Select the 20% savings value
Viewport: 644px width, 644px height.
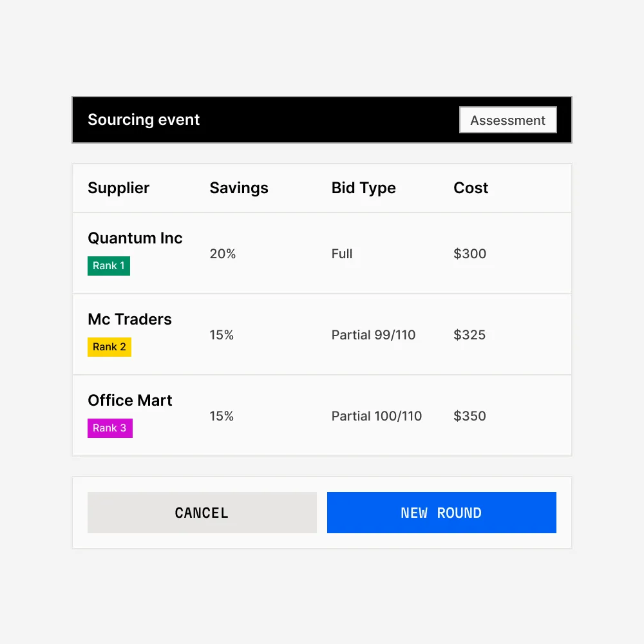[223, 254]
